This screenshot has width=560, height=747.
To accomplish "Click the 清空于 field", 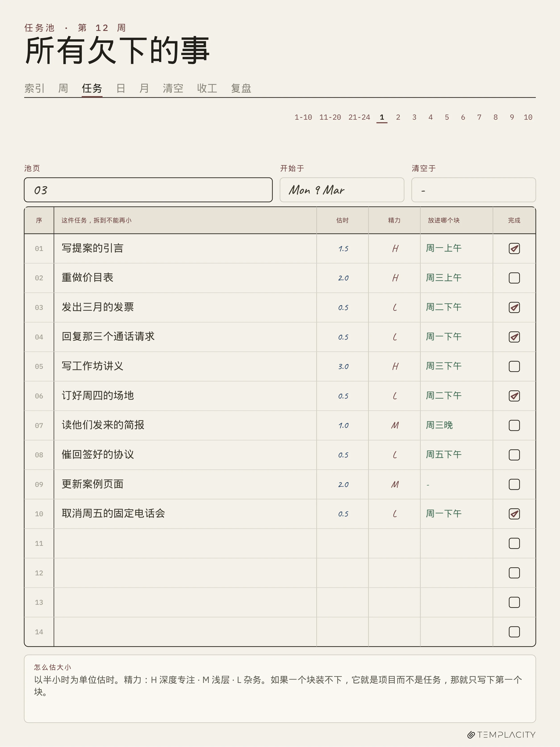I will (474, 190).
